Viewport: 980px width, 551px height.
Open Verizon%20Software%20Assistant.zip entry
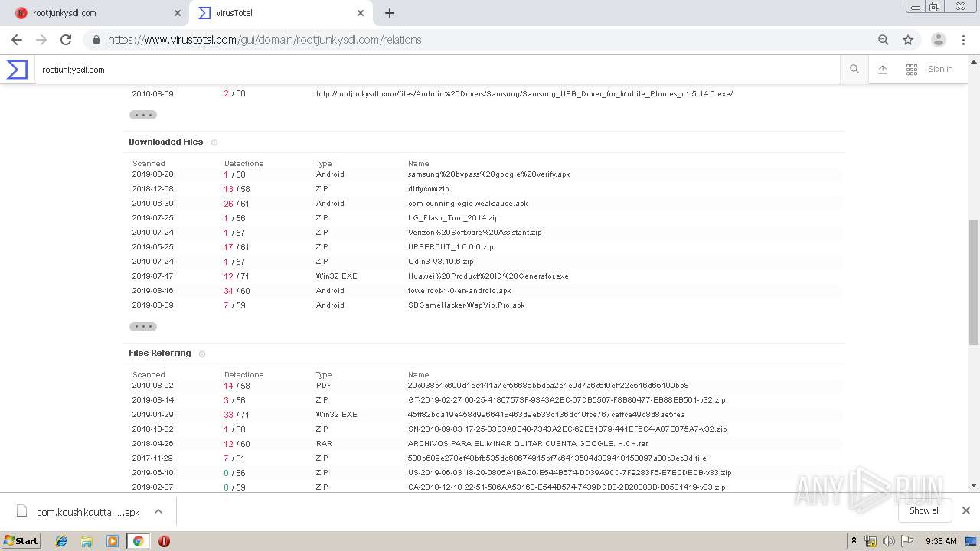tap(475, 233)
